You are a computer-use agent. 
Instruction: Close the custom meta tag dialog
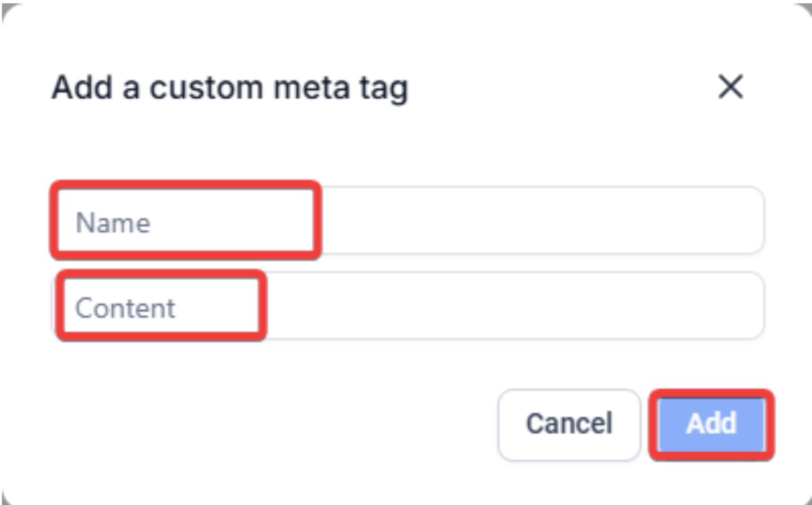pyautogui.click(x=731, y=87)
